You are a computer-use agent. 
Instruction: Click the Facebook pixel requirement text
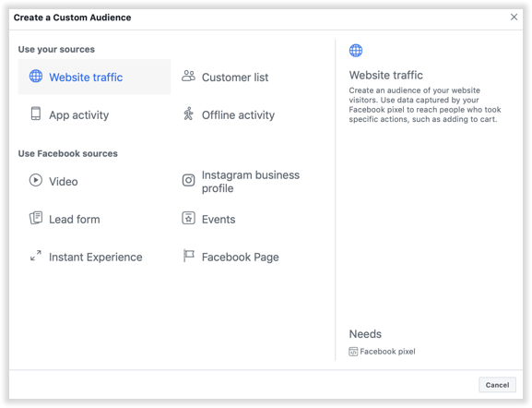click(x=387, y=352)
